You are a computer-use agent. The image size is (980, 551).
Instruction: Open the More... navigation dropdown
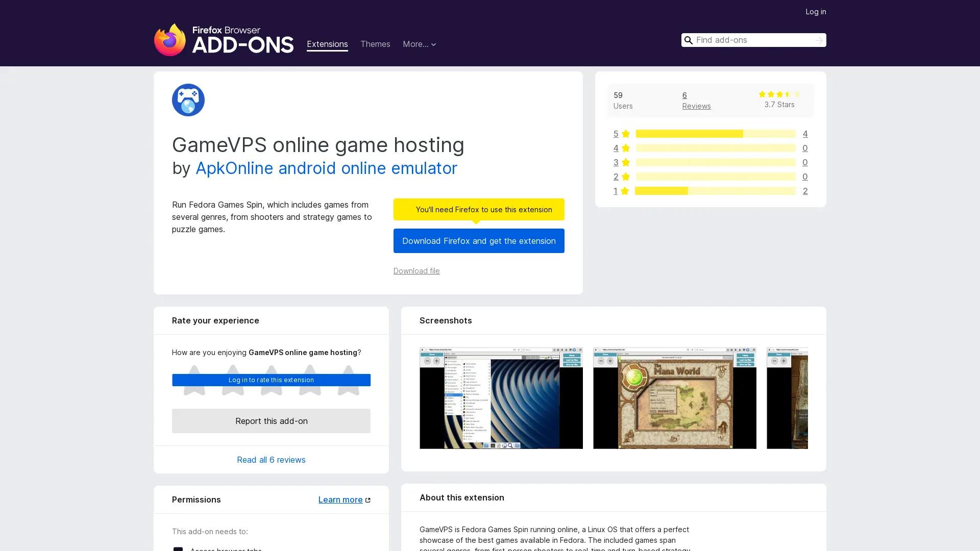(x=416, y=44)
